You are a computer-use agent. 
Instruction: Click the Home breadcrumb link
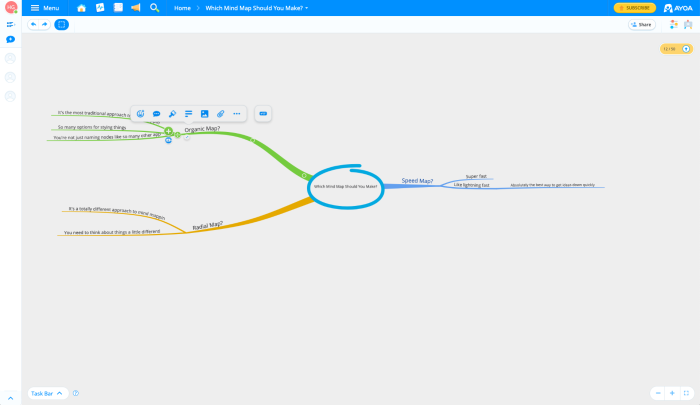point(182,8)
